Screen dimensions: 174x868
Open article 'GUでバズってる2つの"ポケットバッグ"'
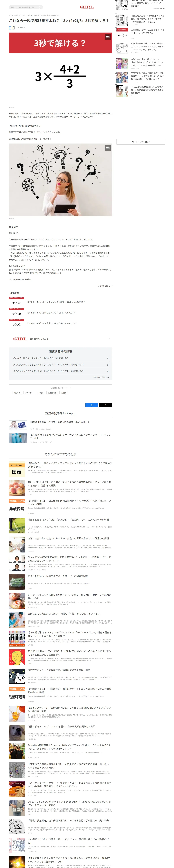[69, 804]
